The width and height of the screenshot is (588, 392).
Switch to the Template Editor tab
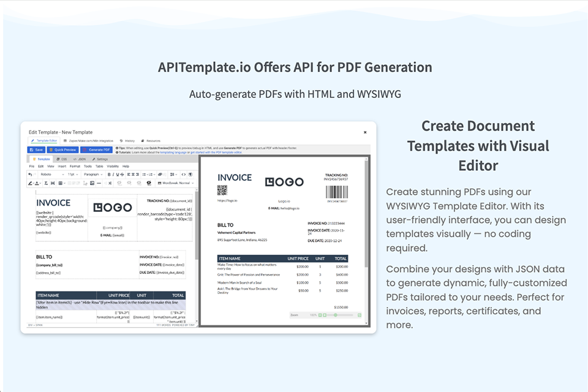click(44, 141)
